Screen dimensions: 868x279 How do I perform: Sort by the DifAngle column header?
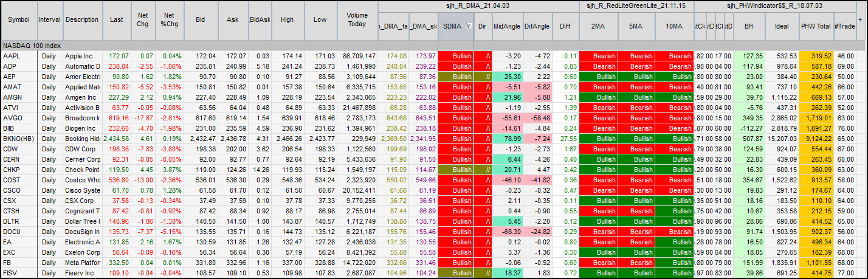coord(537,27)
